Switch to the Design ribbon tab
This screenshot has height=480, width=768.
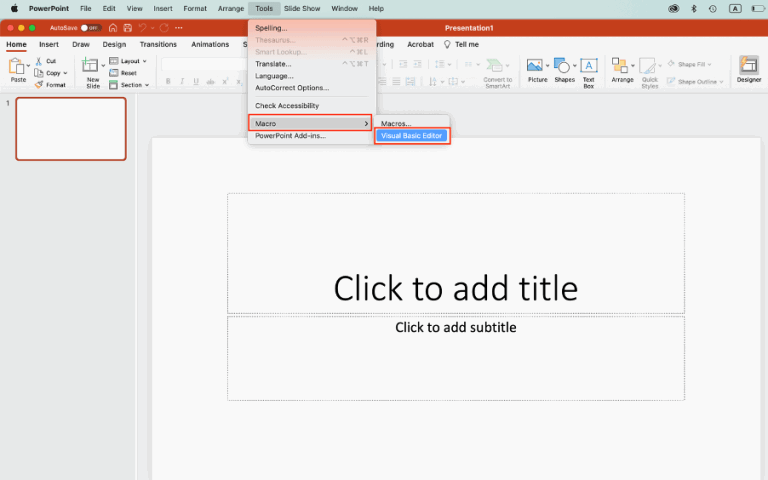[x=114, y=44]
